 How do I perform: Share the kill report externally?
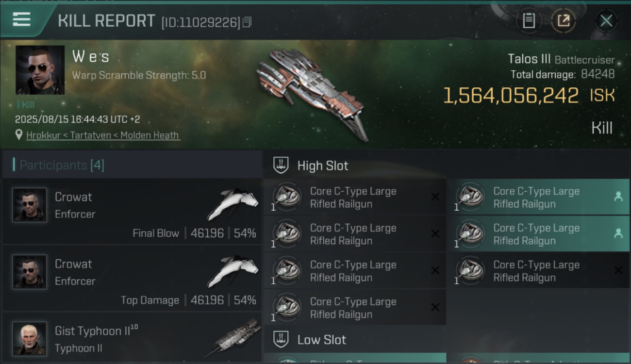click(564, 20)
